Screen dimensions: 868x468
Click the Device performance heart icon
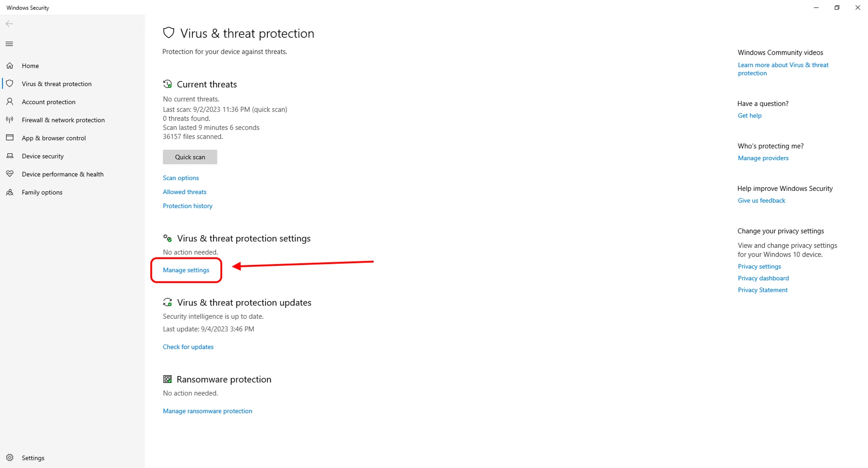[x=10, y=174]
